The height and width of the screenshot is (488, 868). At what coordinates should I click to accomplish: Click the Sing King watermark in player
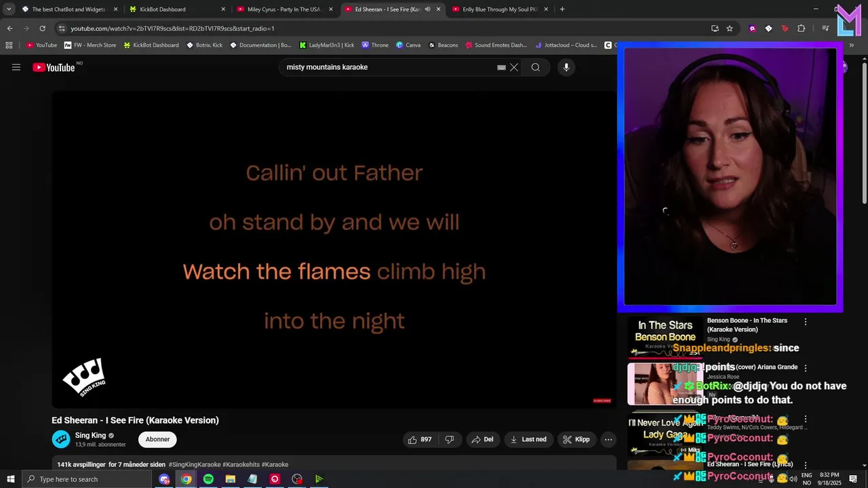point(84,377)
